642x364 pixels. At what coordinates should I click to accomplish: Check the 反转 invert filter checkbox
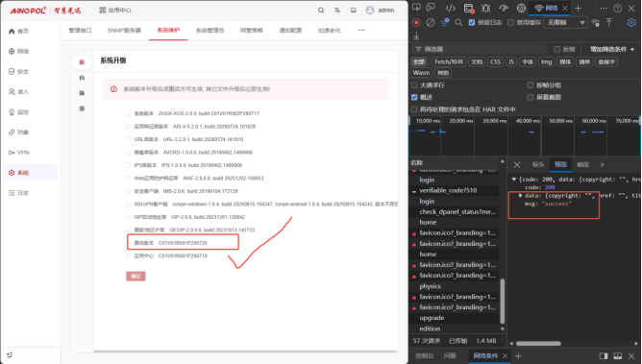click(x=556, y=49)
